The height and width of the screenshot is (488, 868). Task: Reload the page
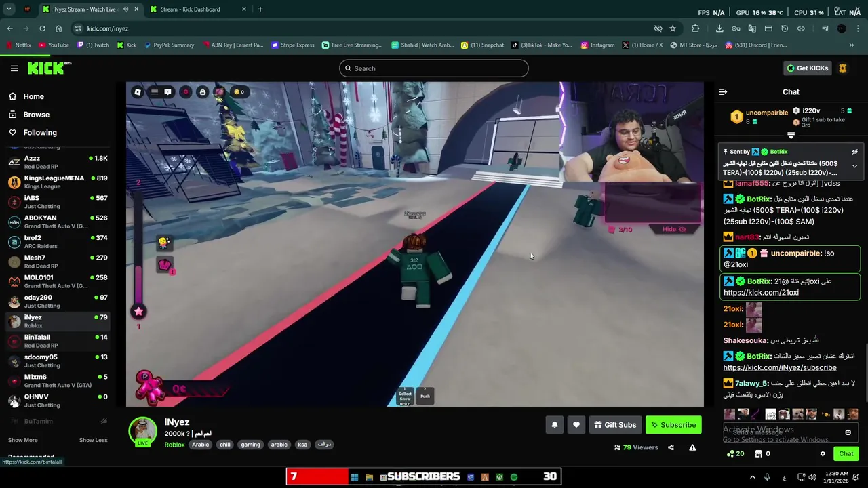(x=42, y=28)
